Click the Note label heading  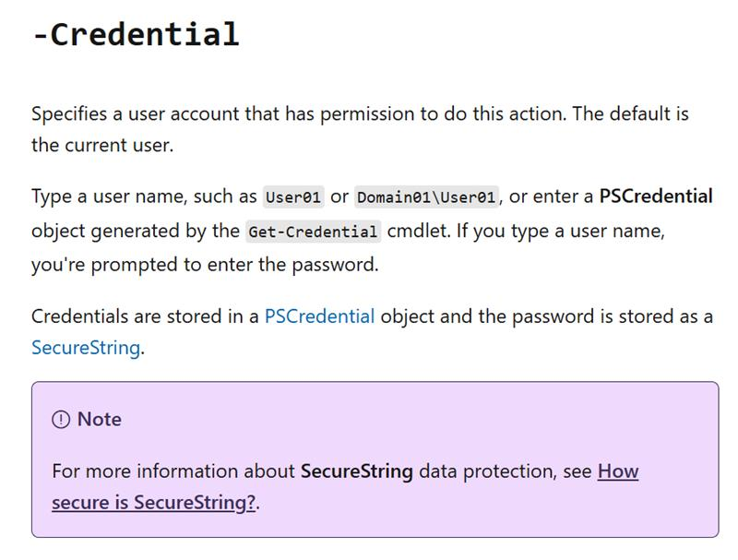pyautogui.click(x=100, y=419)
